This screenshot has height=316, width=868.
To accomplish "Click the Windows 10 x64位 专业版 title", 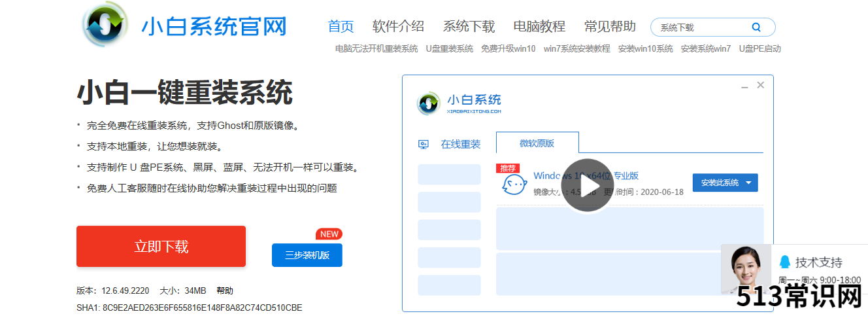I will 586,175.
